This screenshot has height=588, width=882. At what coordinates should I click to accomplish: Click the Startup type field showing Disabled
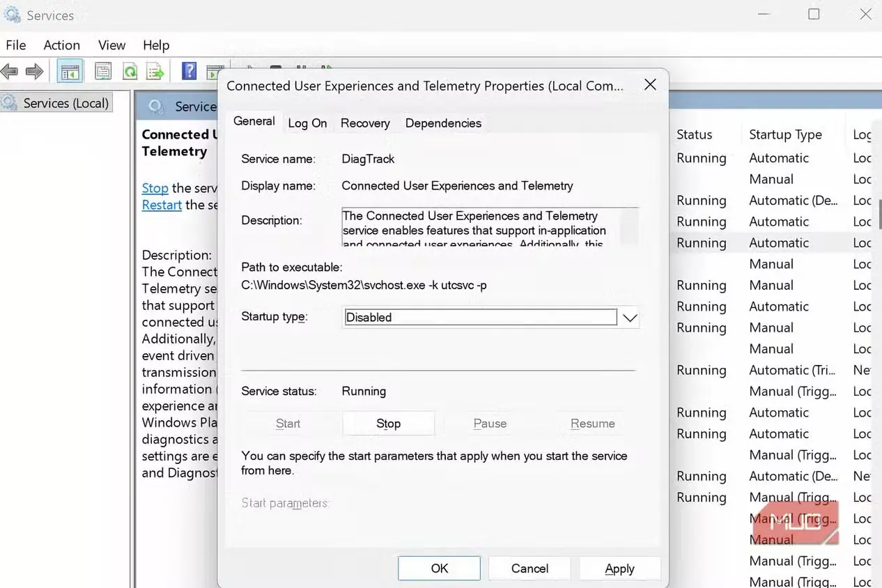point(481,318)
